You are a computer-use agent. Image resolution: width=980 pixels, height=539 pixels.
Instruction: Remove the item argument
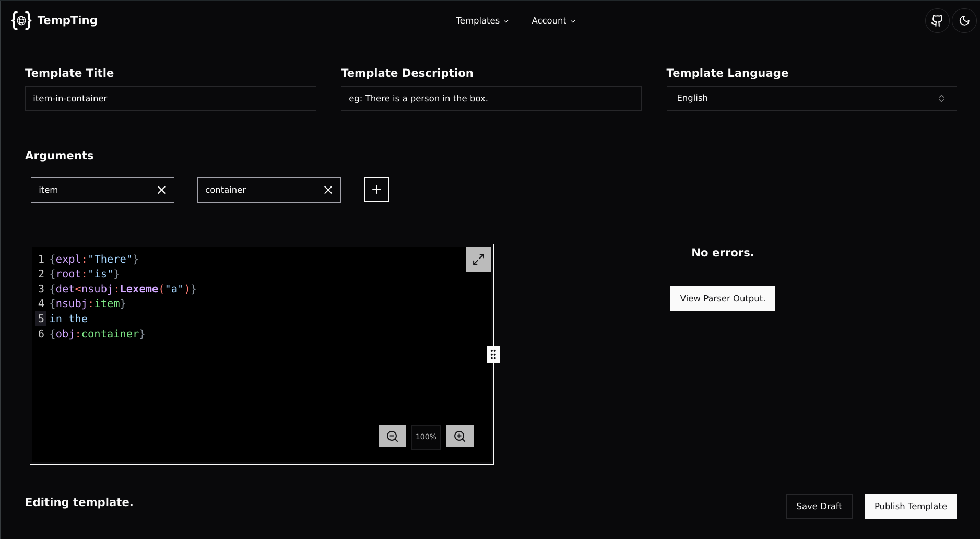161,190
